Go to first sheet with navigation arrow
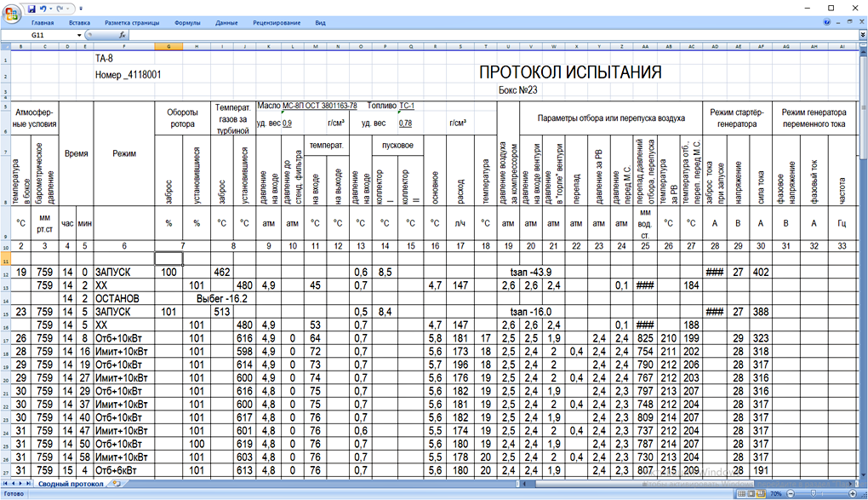Screen dimensions: 868x500 coord(6,484)
